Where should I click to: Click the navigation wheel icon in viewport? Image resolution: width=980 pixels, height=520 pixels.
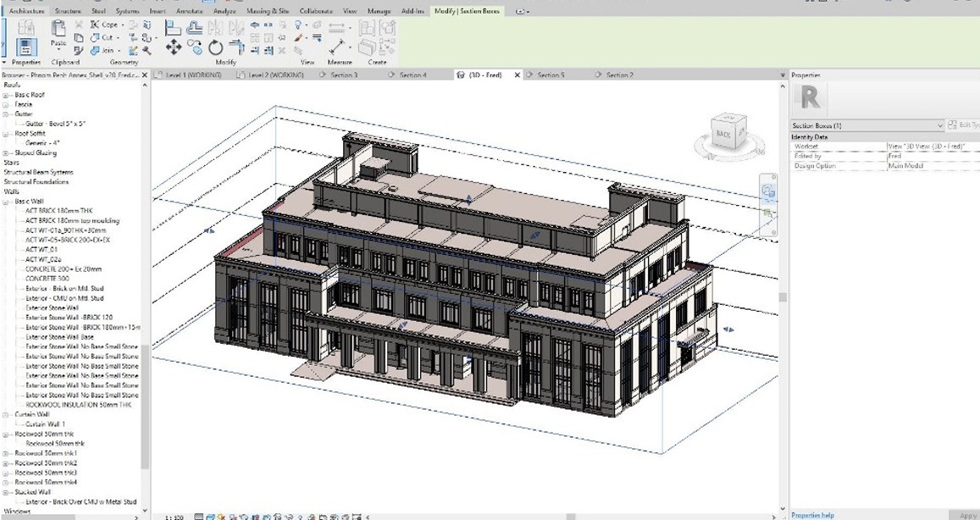pos(768,191)
